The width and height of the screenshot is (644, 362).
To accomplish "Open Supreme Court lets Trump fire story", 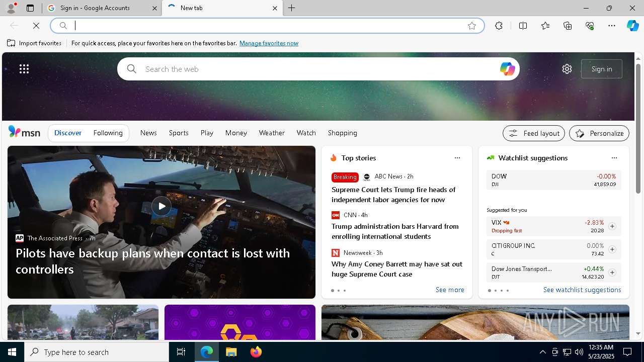I will point(393,195).
